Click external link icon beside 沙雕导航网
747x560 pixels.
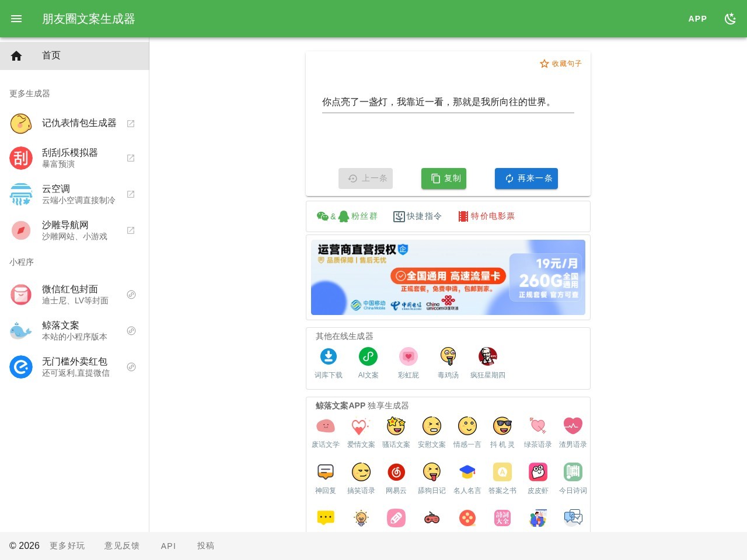131,230
